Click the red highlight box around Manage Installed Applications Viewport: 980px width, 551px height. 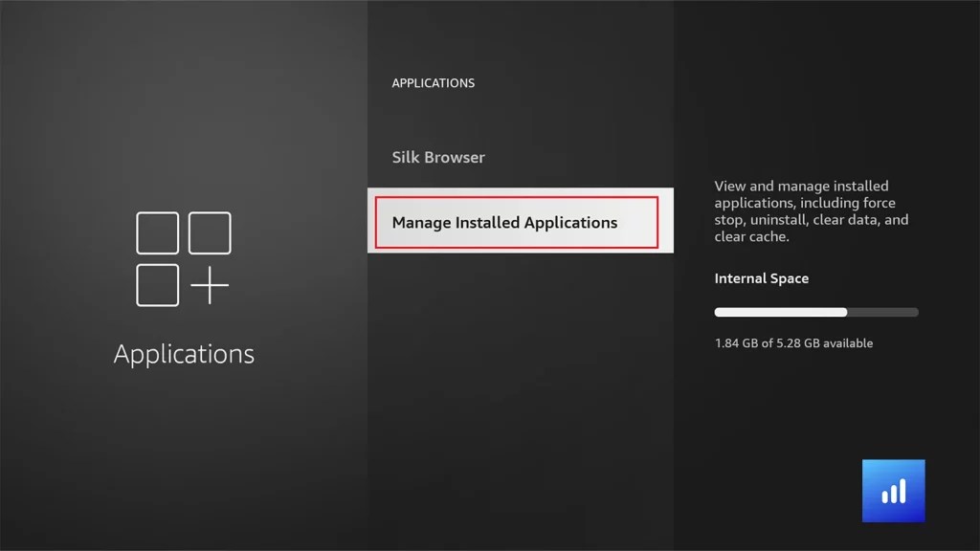pos(518,196)
